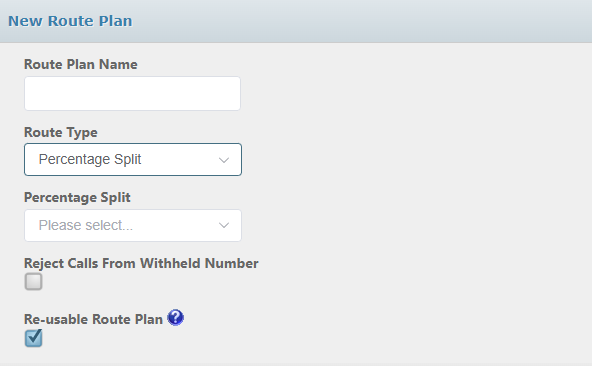
Task: Click the Re-usable Route Plan label text
Action: (93, 319)
